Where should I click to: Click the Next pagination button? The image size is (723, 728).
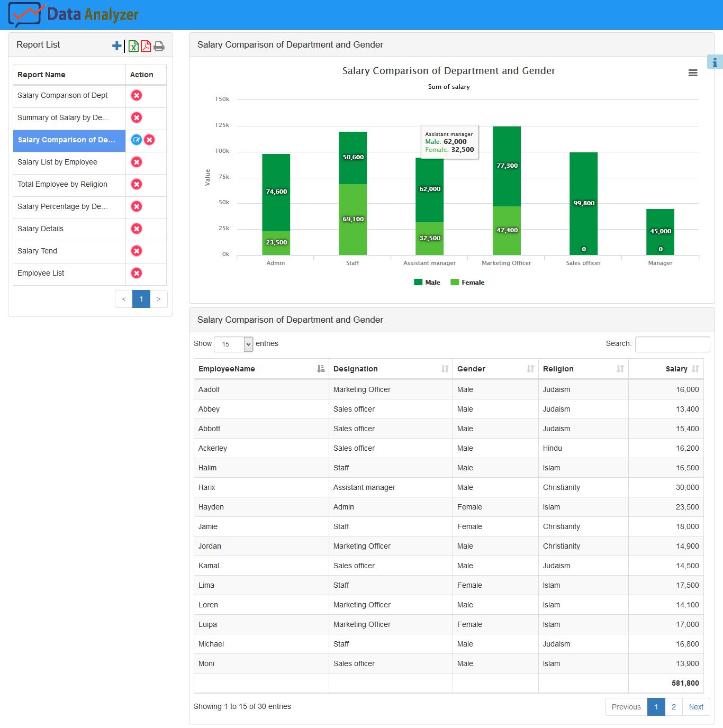(x=696, y=707)
